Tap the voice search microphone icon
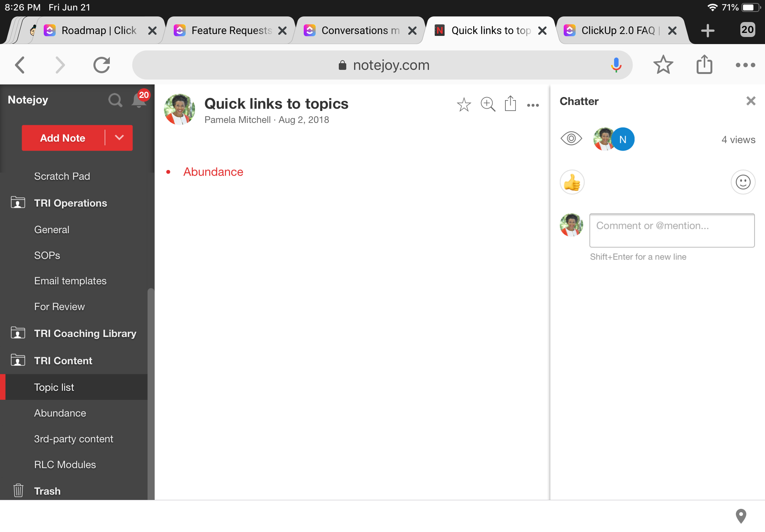 click(616, 65)
